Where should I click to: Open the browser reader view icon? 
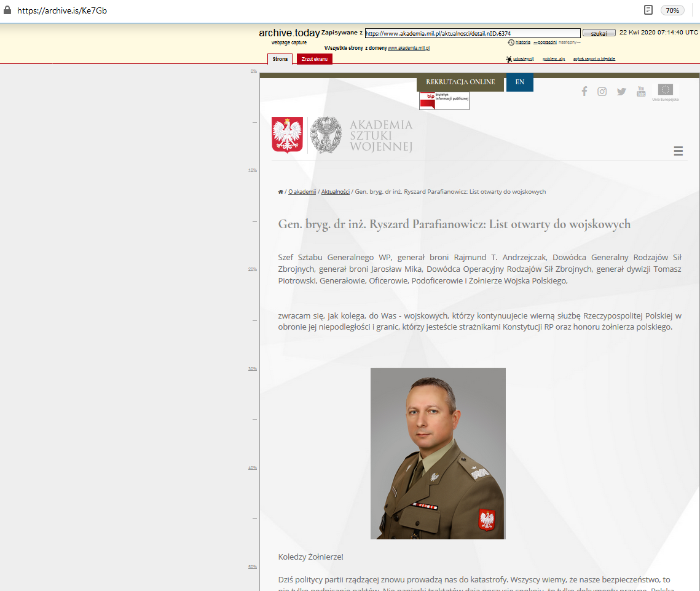click(x=648, y=10)
